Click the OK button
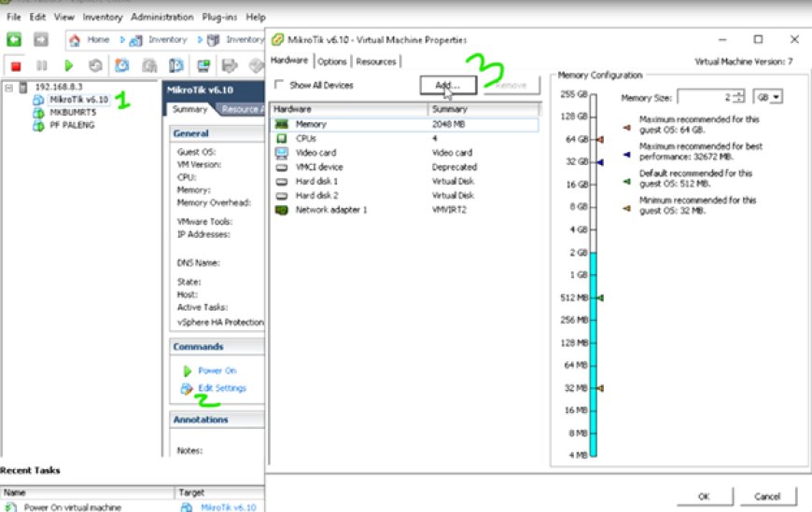 [704, 496]
